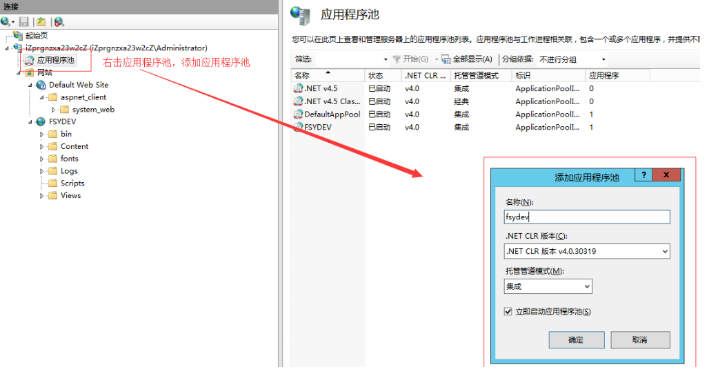Click the save disk toolbar icon
The height and width of the screenshot is (383, 708).
pyautogui.click(x=24, y=21)
